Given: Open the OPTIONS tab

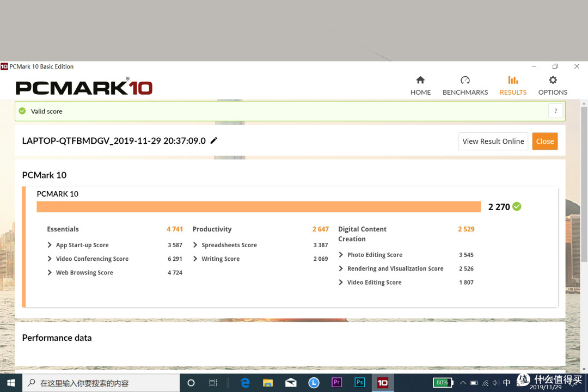Looking at the screenshot, I should [553, 85].
